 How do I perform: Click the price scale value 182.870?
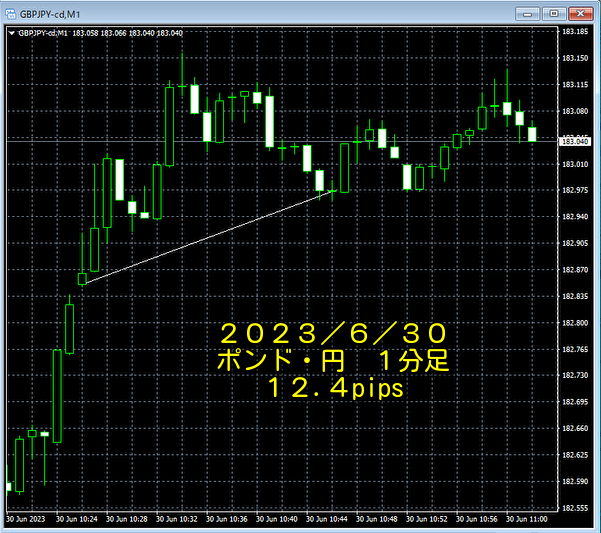[x=575, y=270]
